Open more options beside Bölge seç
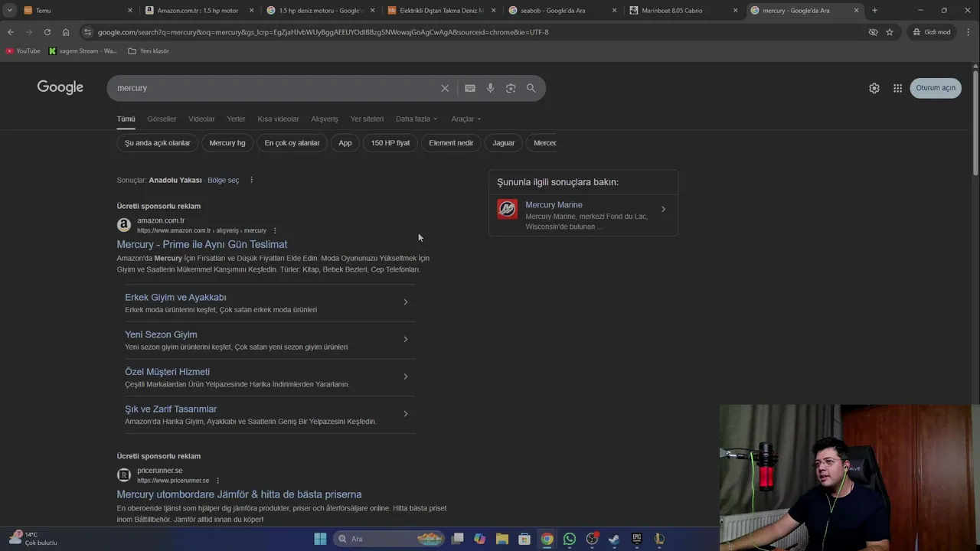Image resolution: width=980 pixels, height=551 pixels. tap(251, 180)
